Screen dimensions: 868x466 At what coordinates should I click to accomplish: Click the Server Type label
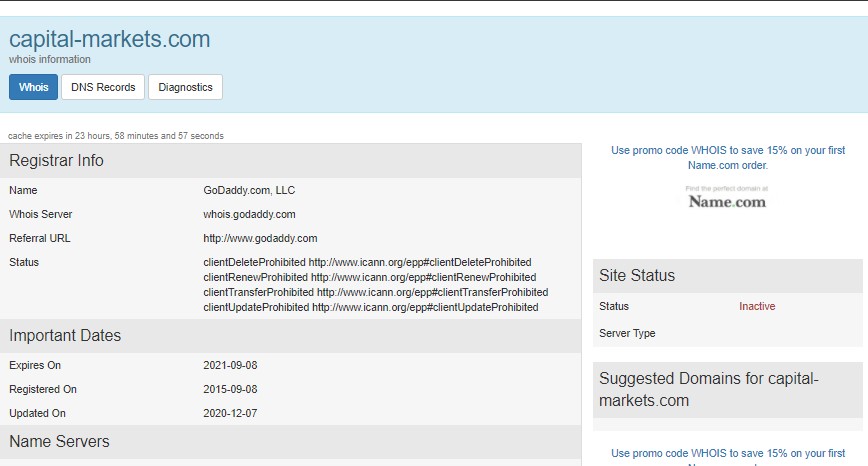(627, 333)
